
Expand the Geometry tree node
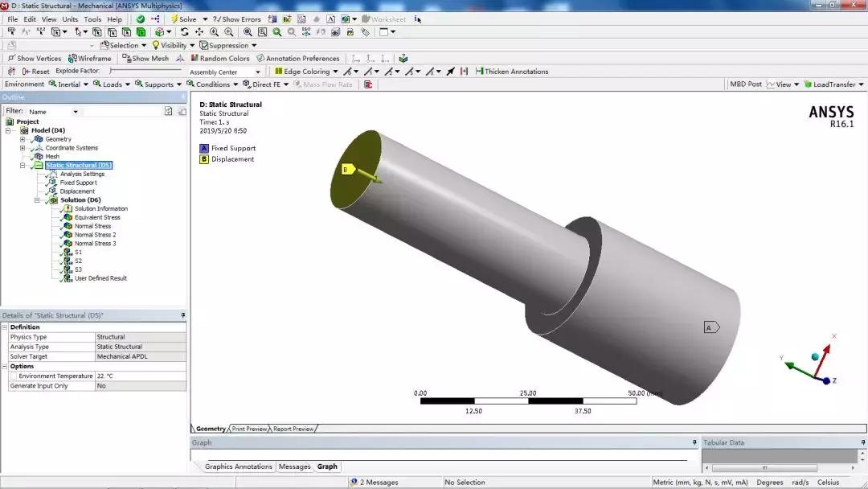click(x=23, y=139)
